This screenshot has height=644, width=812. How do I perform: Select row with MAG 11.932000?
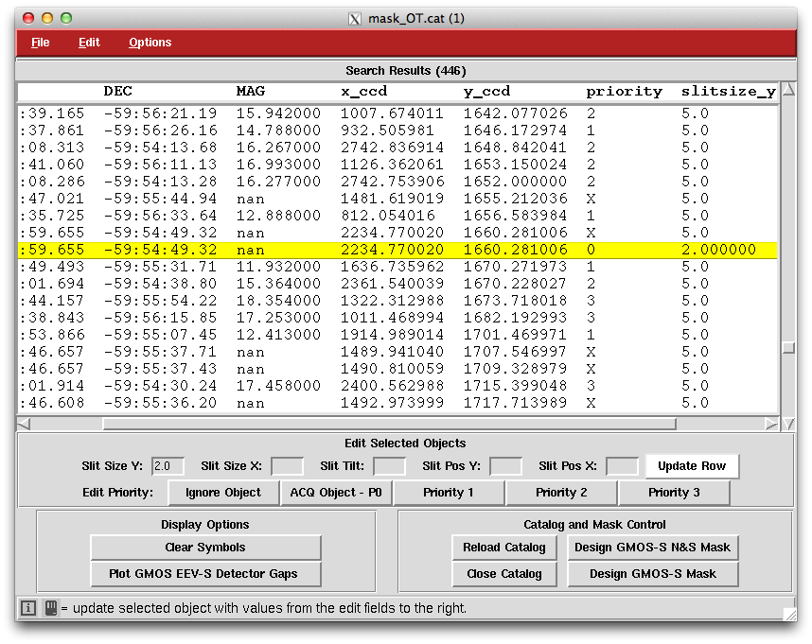[397, 267]
